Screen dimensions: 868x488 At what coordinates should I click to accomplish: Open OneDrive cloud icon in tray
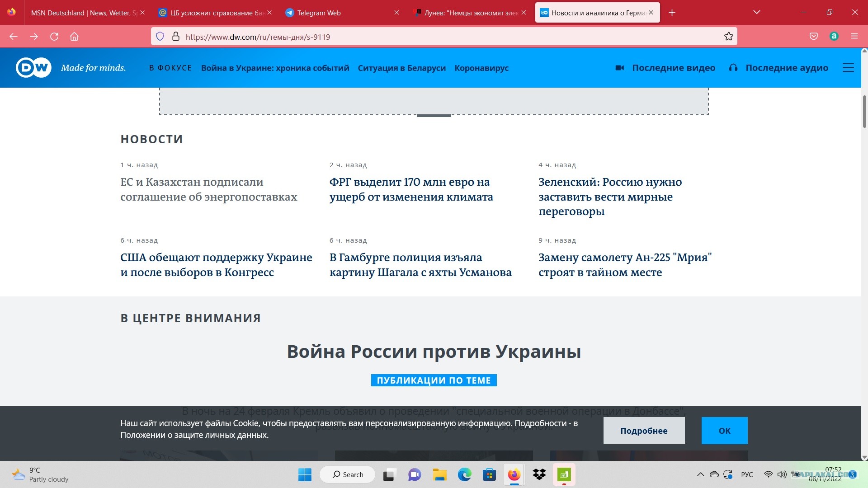point(714,474)
